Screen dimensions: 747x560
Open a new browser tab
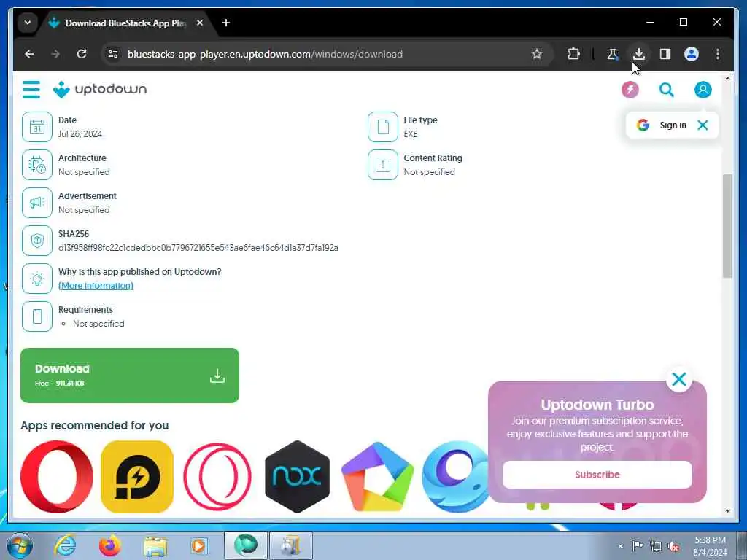pyautogui.click(x=226, y=23)
